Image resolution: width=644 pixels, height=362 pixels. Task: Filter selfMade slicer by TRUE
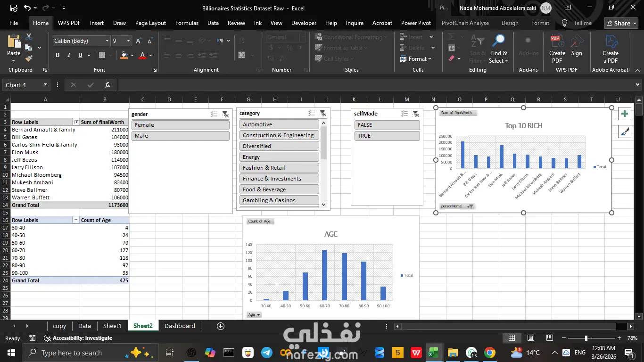[387, 136]
